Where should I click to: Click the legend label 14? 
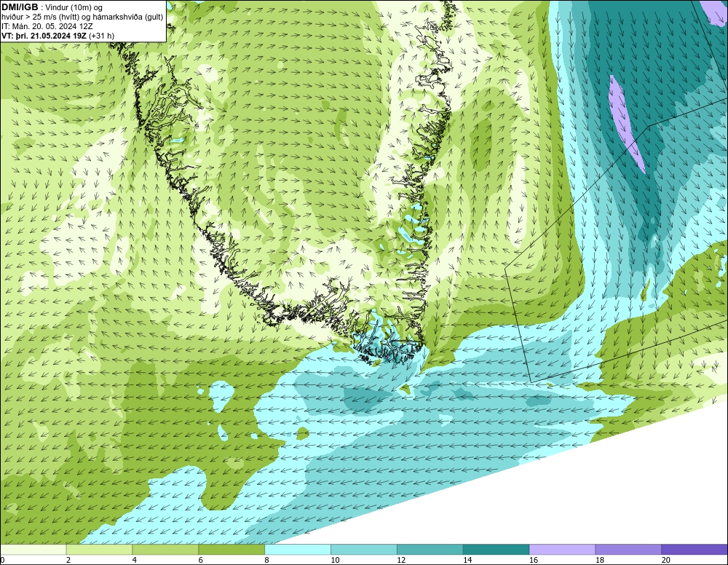467,560
